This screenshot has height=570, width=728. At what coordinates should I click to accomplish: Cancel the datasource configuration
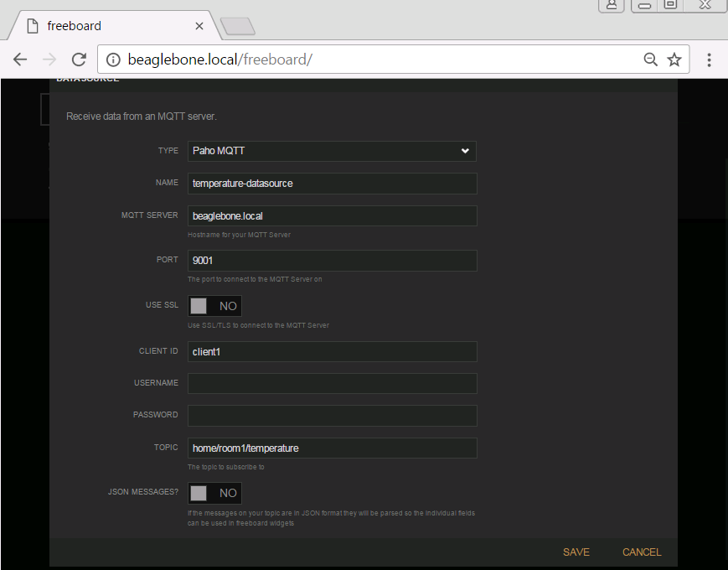click(641, 552)
